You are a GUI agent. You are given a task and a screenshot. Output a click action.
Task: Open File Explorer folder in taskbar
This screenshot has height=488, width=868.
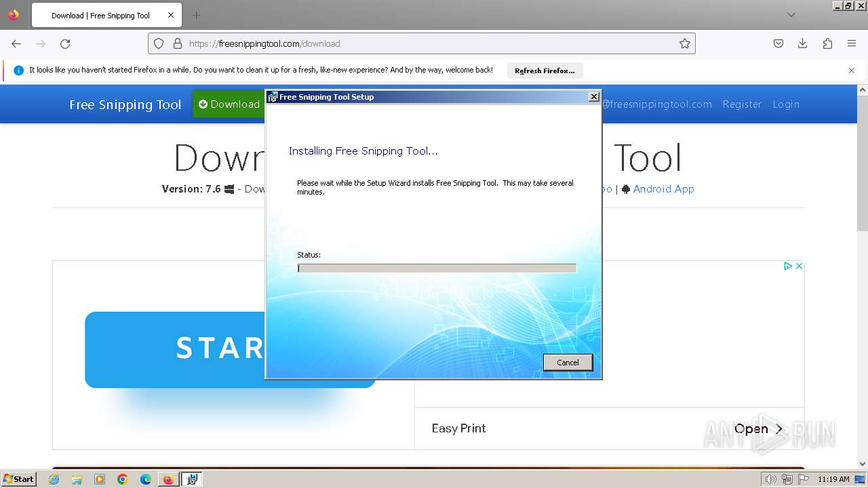77,479
